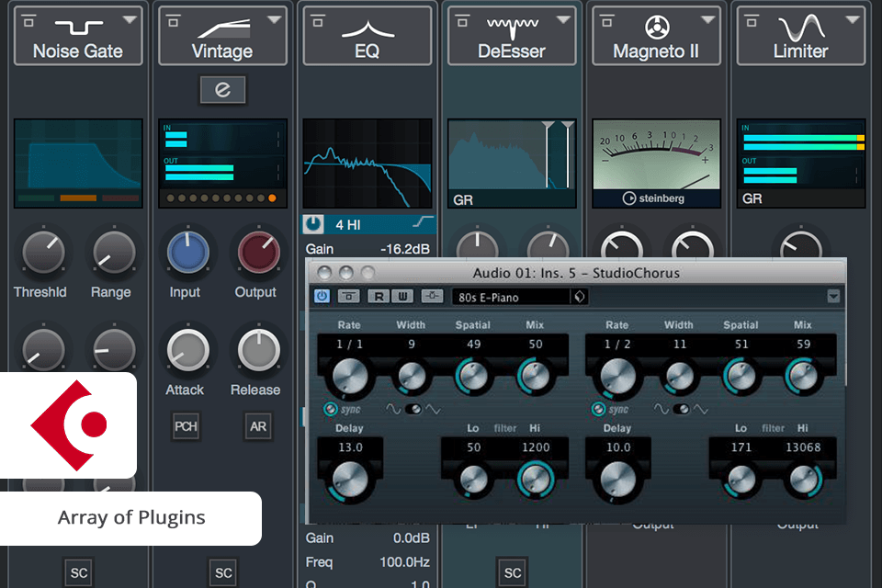Click the Vintage compressor Input knob
This screenshot has width=882, height=588.
[187, 251]
